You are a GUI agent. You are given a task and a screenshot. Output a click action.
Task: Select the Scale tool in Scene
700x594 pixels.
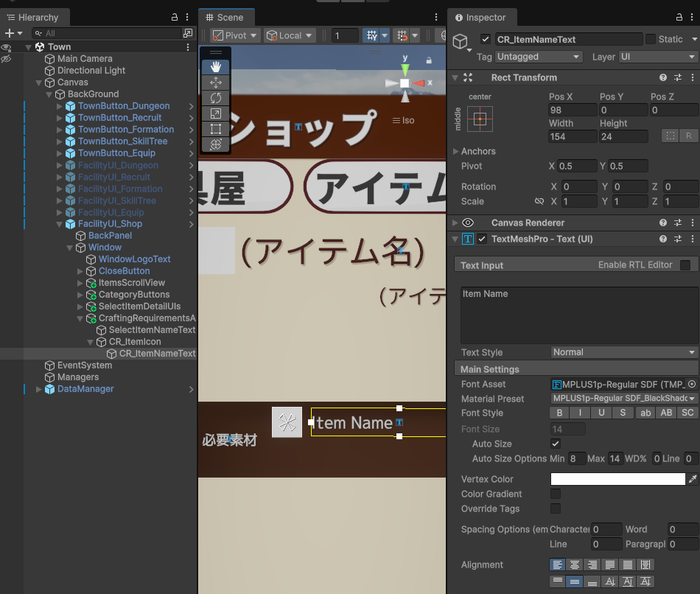pos(216,113)
